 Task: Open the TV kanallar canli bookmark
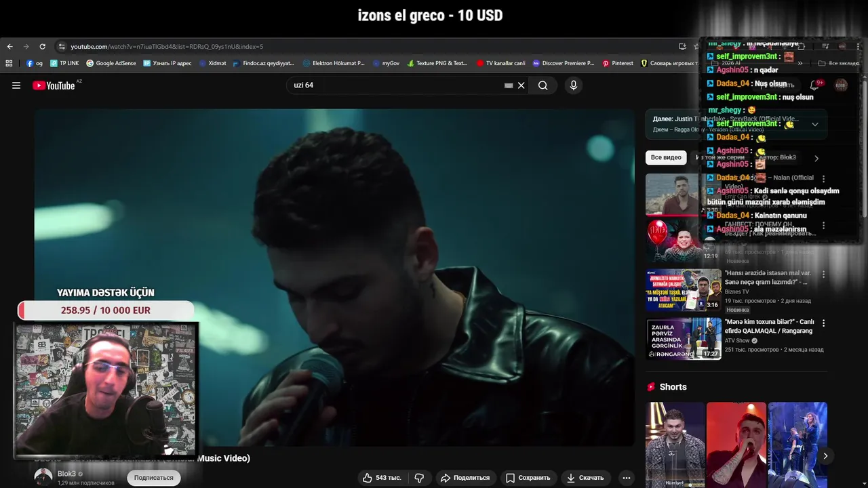point(500,63)
